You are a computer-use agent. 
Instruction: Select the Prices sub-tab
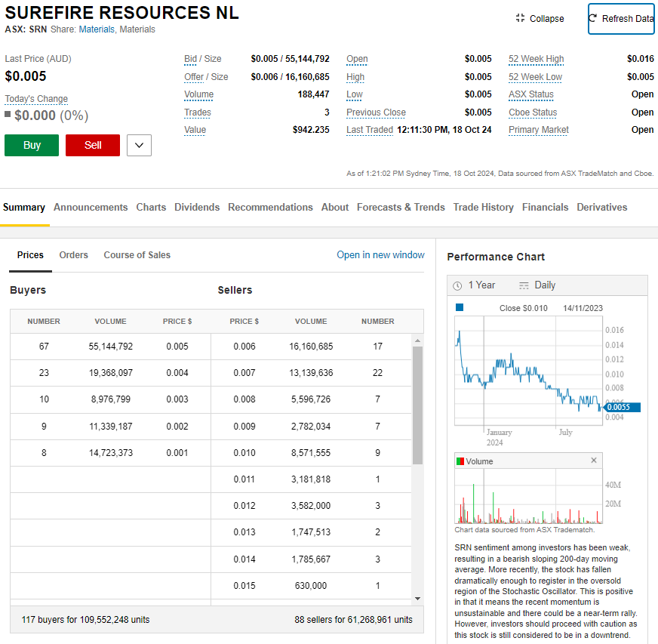[x=30, y=255]
